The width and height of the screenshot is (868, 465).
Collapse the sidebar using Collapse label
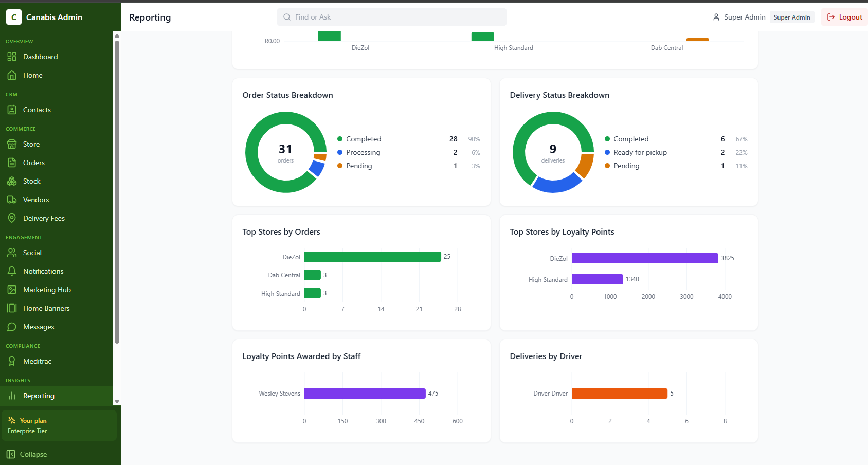[33, 454]
